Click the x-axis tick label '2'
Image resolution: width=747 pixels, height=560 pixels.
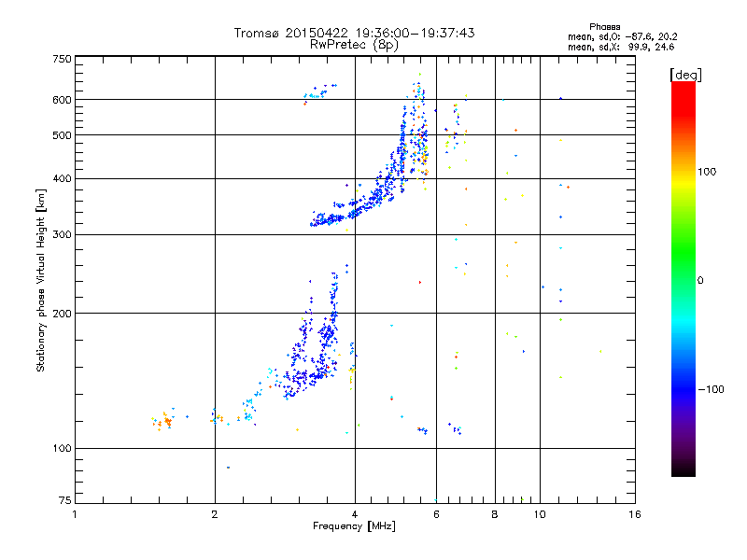click(215, 514)
